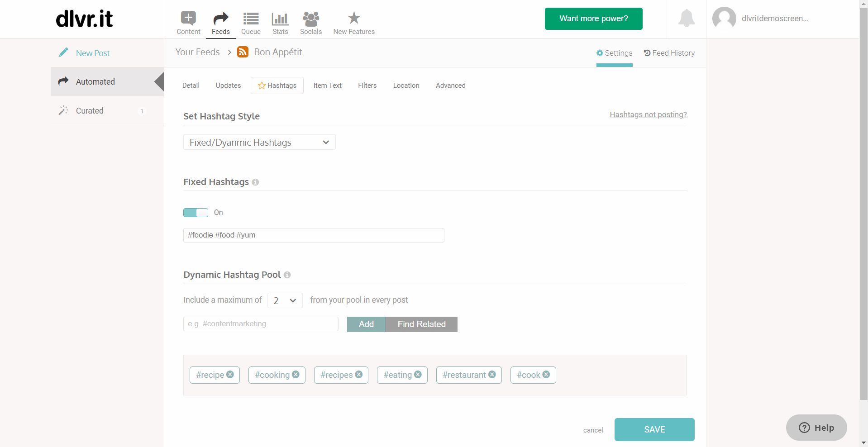Click the Curated count badge

point(142,111)
